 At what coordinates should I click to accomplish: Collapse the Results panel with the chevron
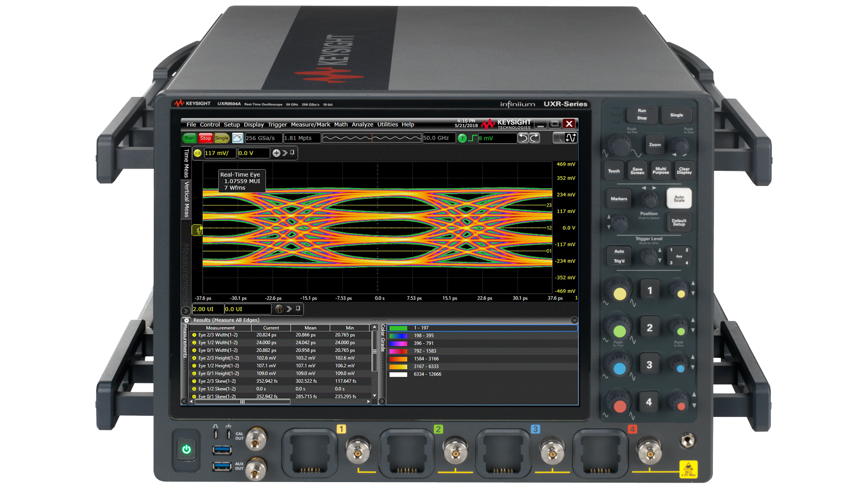point(574,320)
